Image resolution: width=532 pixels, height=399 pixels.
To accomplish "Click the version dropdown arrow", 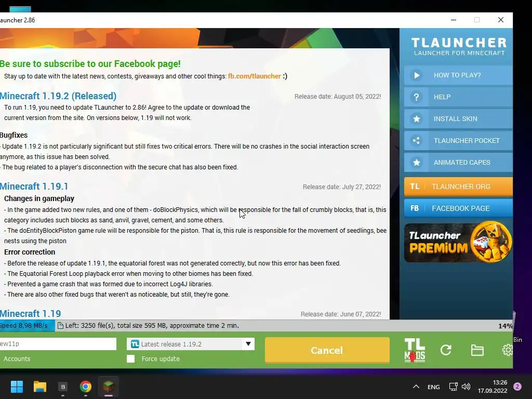I will [x=248, y=344].
